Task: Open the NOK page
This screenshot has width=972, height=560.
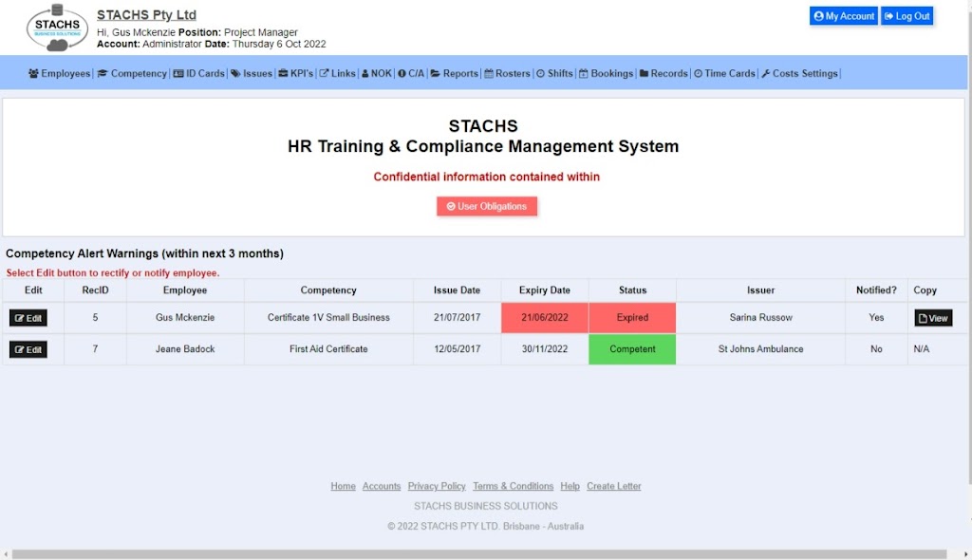Action: pyautogui.click(x=376, y=73)
